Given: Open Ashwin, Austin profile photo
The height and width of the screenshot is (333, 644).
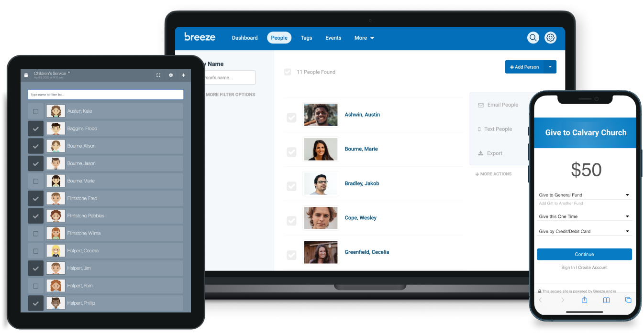Looking at the screenshot, I should pyautogui.click(x=321, y=115).
